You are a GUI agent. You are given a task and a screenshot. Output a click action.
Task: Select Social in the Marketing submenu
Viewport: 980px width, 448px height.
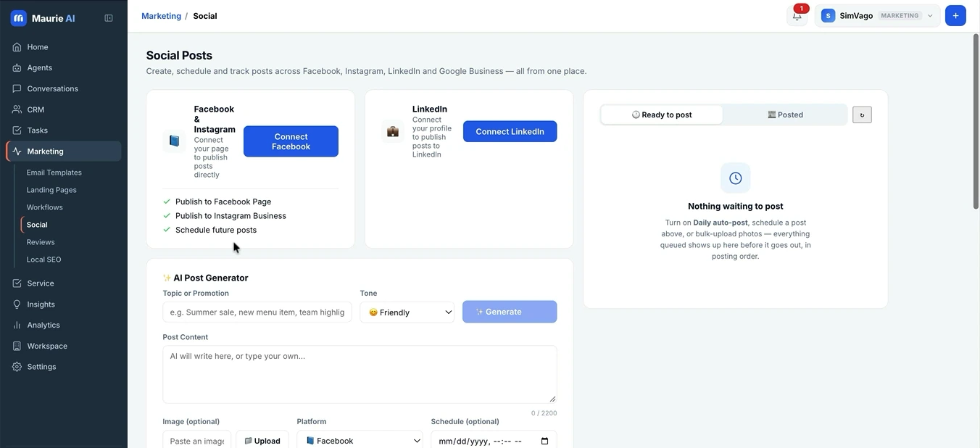(x=37, y=225)
